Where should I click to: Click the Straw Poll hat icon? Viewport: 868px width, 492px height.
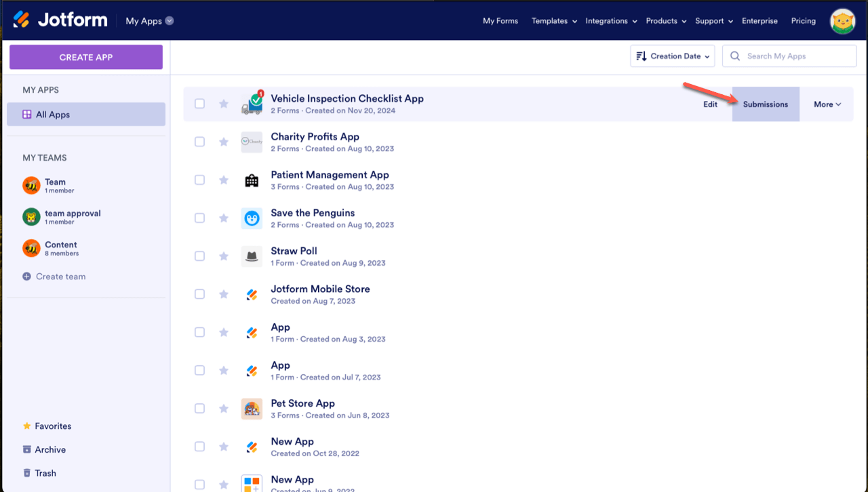point(252,256)
